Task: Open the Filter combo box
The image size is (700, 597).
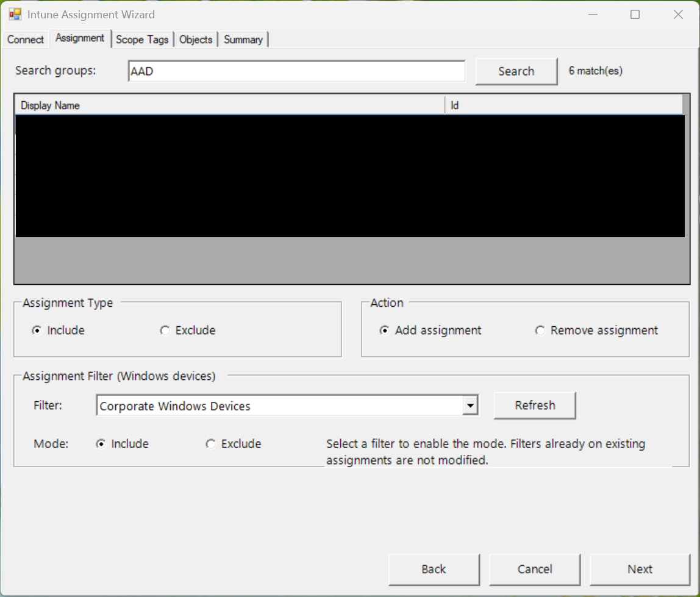Action: click(287, 406)
